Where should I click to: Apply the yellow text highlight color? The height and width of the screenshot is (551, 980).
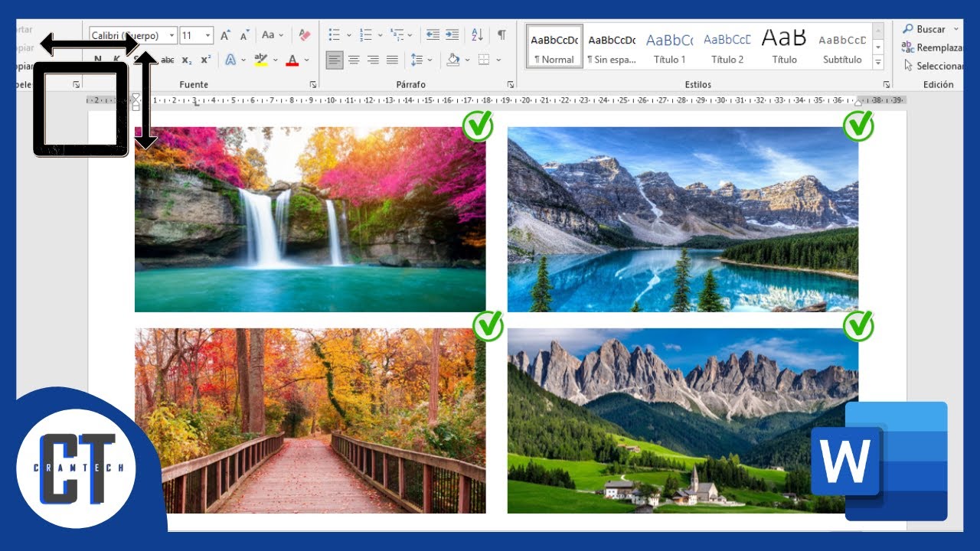pyautogui.click(x=261, y=60)
